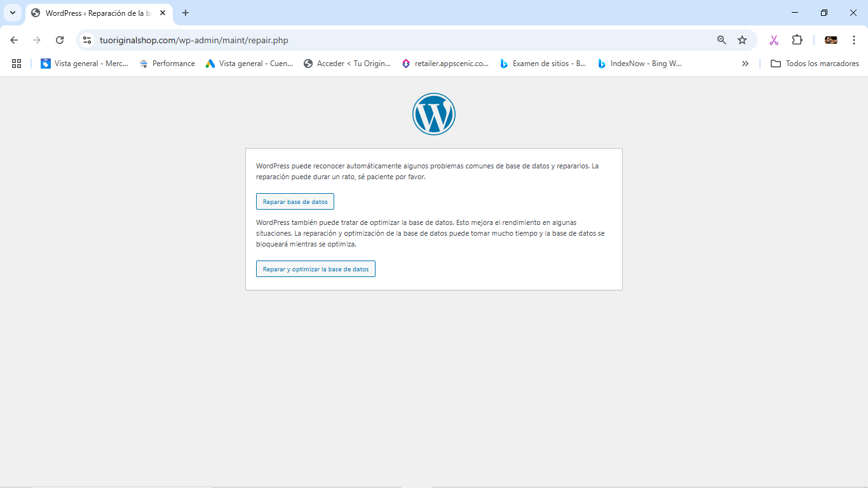Open the Chrome profile avatar

pyautogui.click(x=831, y=40)
